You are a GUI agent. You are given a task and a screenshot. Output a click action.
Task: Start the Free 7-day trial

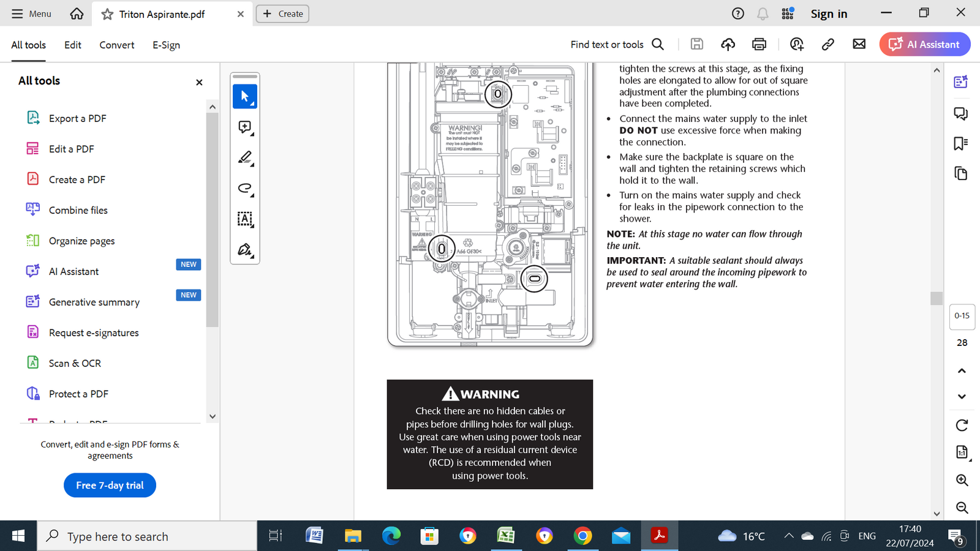coord(110,485)
